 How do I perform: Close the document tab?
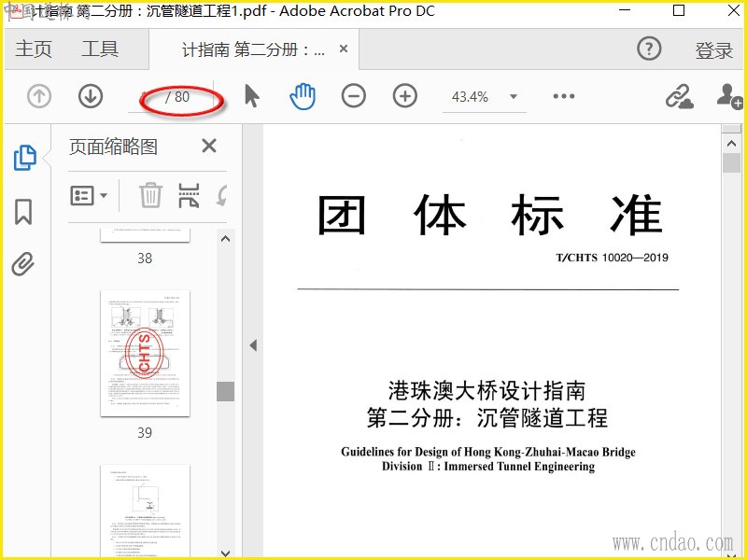point(343,49)
